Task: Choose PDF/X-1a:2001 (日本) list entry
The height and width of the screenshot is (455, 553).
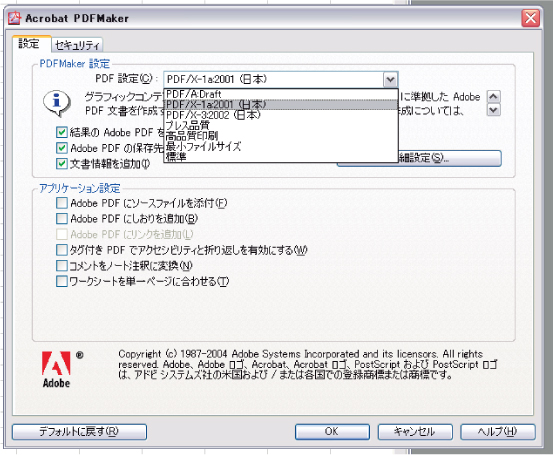Action: [281, 104]
